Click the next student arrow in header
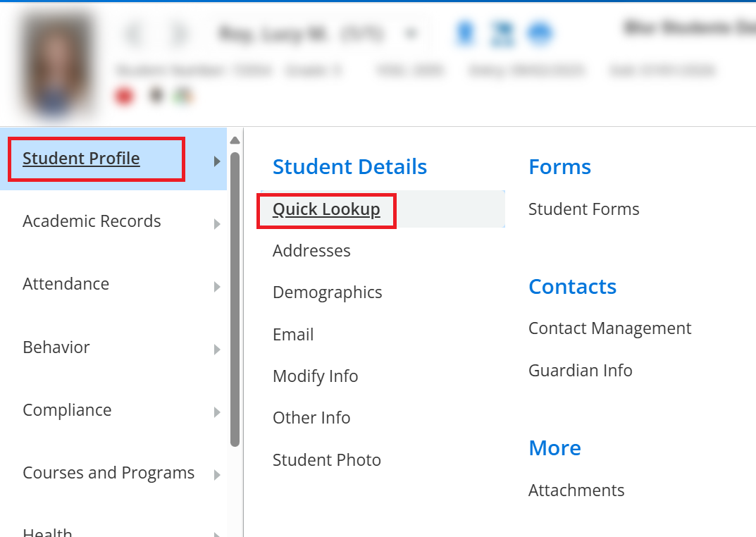The image size is (756, 537). (x=179, y=34)
